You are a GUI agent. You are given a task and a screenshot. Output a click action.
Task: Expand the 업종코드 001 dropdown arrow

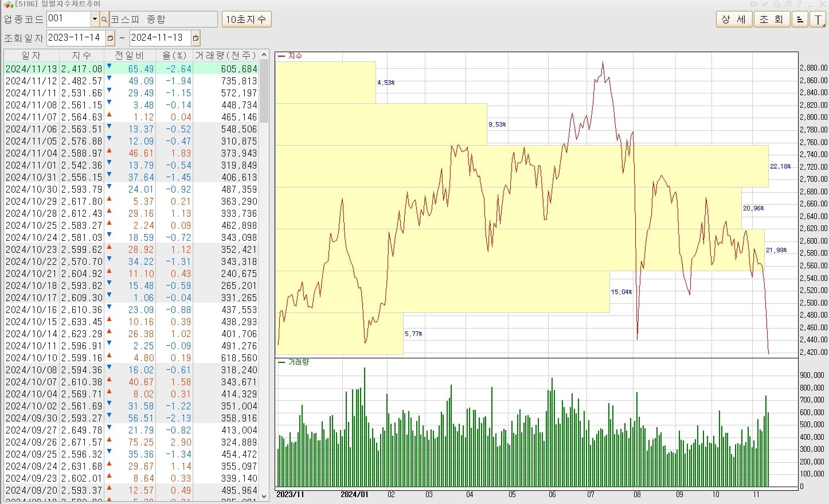point(95,19)
